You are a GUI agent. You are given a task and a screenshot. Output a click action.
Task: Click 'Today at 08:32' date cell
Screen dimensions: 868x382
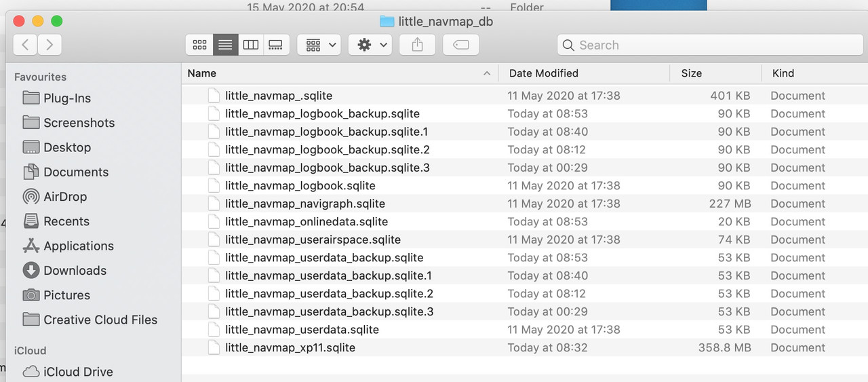[x=547, y=347]
